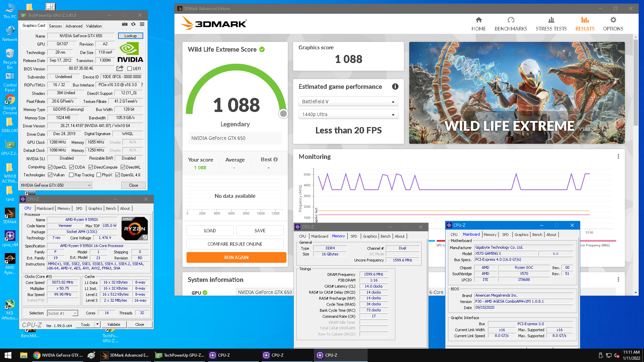The width and height of the screenshot is (644, 362).
Task: Open the RESULTS section in 3DMark
Action: 585,24
